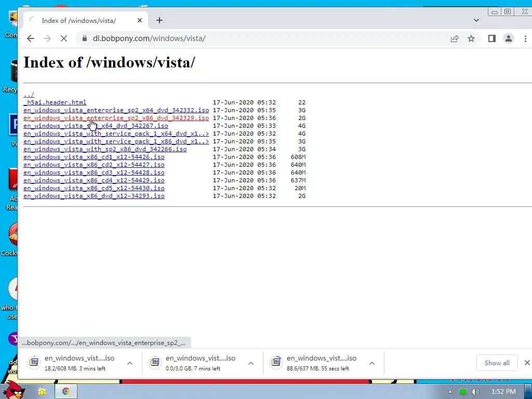Expand options for the 608 MB download
The width and height of the screenshot is (532, 399).
tap(130, 363)
